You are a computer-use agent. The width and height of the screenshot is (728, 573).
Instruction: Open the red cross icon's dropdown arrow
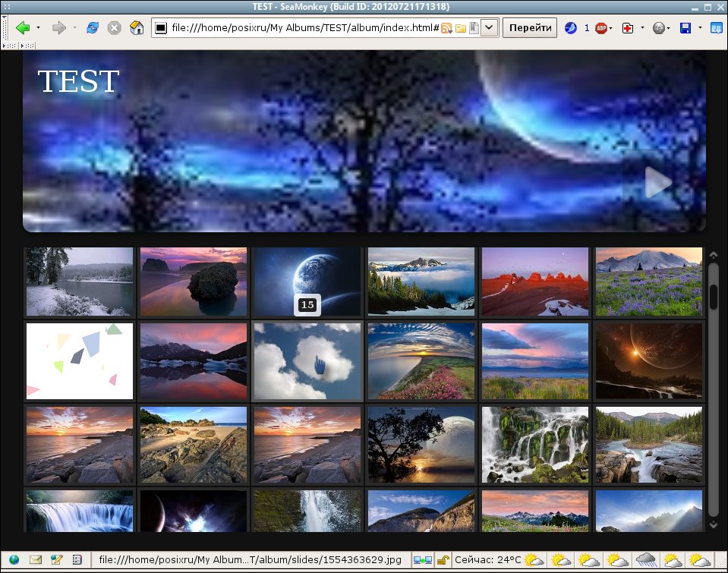point(642,28)
